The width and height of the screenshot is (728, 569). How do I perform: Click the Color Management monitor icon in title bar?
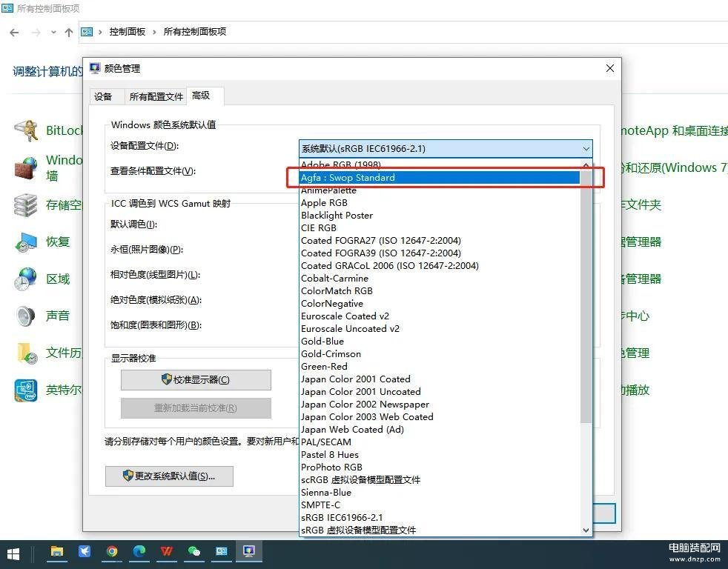tap(95, 68)
